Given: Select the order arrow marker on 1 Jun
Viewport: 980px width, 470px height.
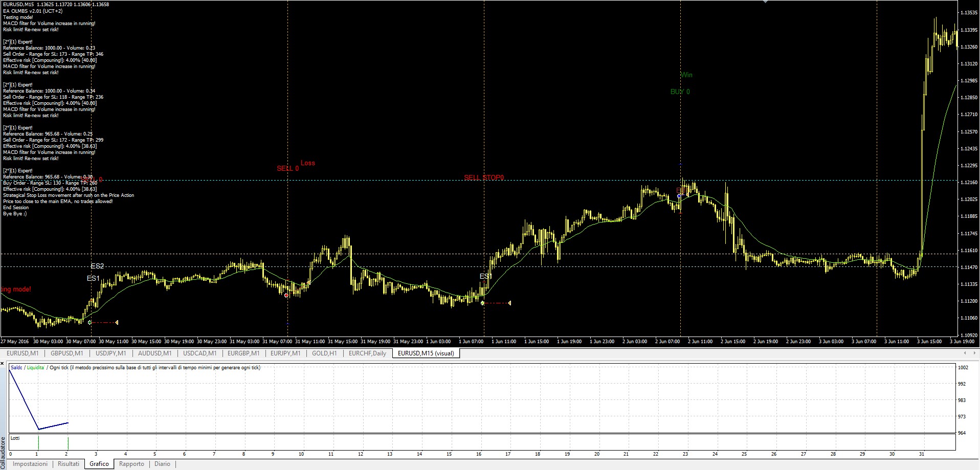Looking at the screenshot, I should (x=482, y=303).
